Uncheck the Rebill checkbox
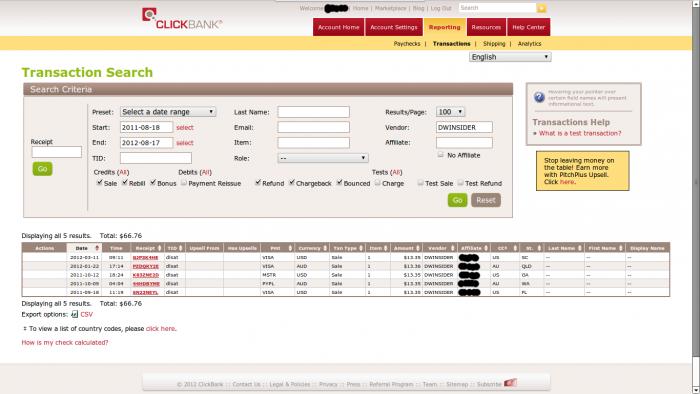Image resolution: width=700 pixels, height=394 pixels. [125, 182]
